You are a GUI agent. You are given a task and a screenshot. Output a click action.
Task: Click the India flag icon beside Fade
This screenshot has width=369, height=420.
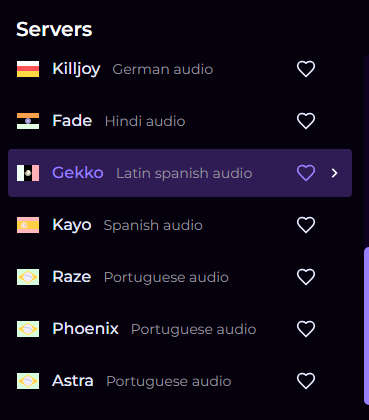coord(28,121)
